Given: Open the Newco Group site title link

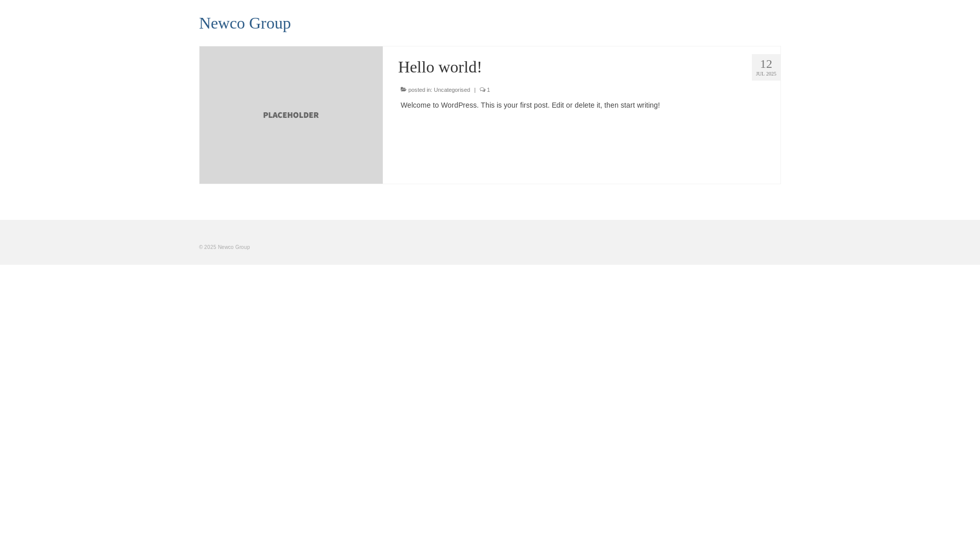Looking at the screenshot, I should pos(244,23).
